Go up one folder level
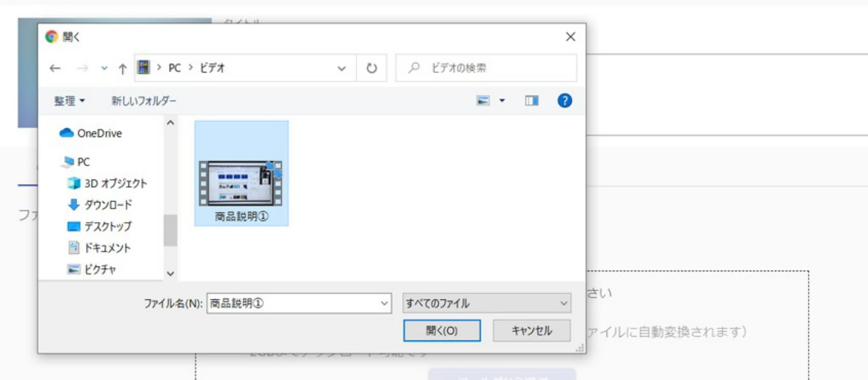The image size is (868, 380). pos(122,69)
